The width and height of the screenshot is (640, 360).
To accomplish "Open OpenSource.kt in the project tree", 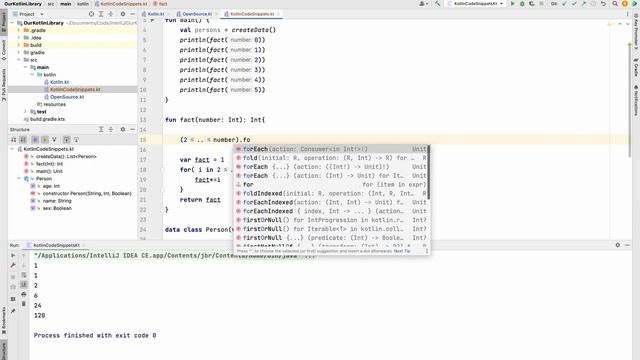I will 67,97.
